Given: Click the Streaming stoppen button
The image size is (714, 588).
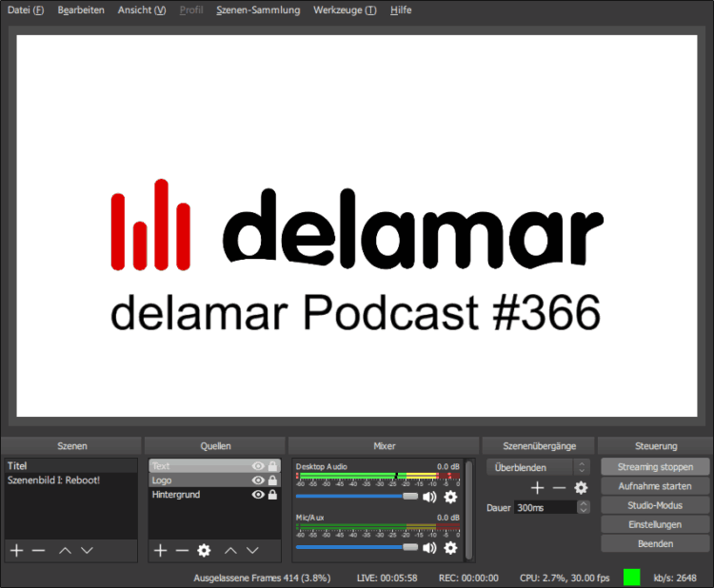Looking at the screenshot, I should [655, 467].
